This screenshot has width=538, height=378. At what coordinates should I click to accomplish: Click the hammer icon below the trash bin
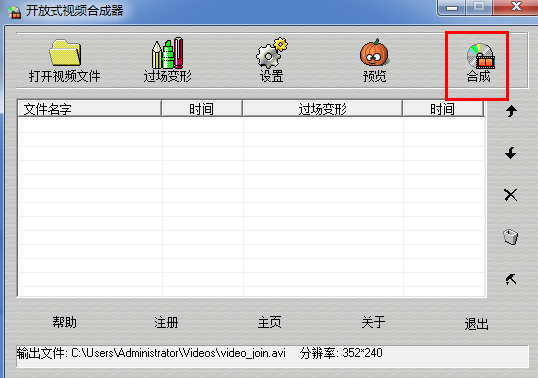[x=511, y=279]
